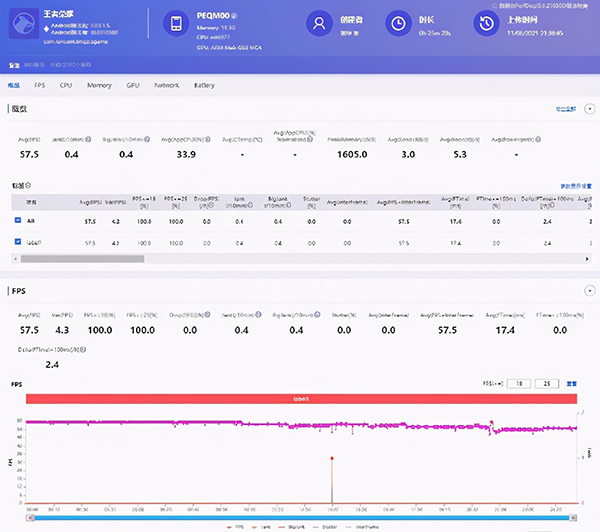
Task: Open the Memory tab
Action: (99, 86)
